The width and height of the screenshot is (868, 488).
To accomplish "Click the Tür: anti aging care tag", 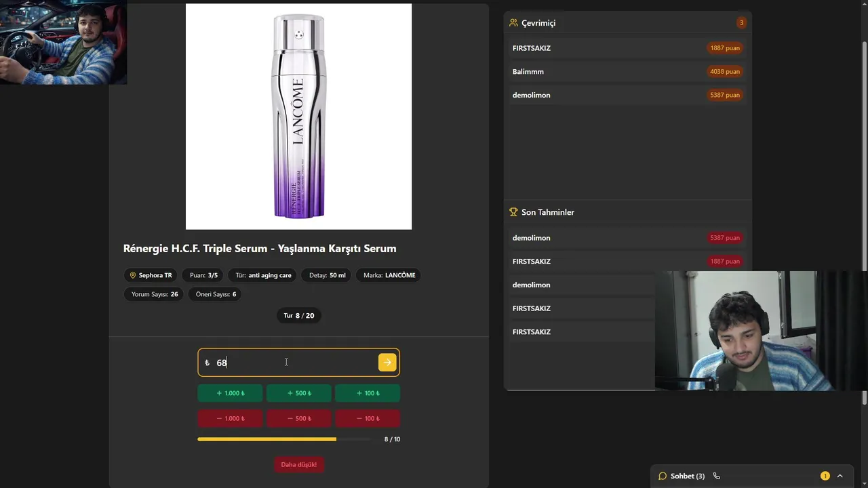I will pos(263,275).
